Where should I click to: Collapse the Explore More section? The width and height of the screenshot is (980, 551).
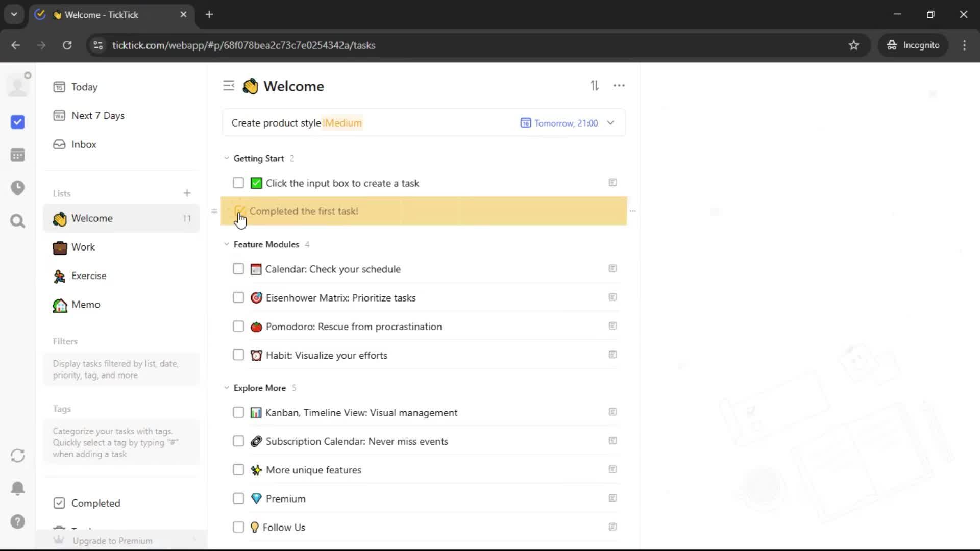pos(227,388)
